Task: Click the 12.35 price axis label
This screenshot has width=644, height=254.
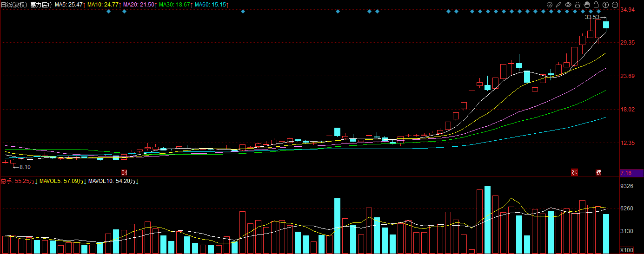Action: 628,143
